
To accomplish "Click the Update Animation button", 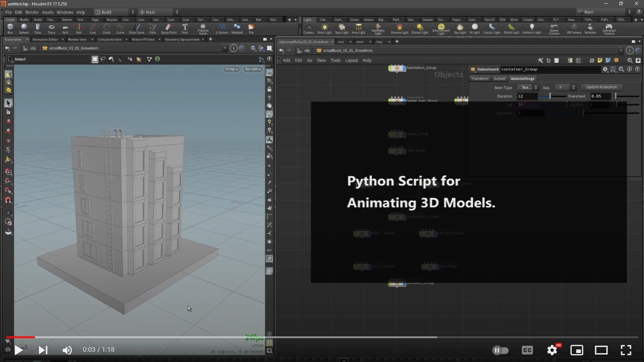I will tap(601, 87).
